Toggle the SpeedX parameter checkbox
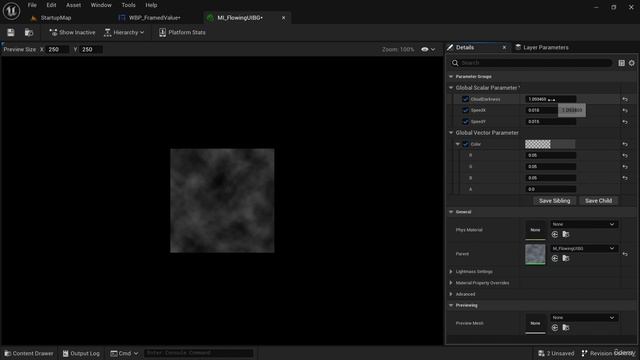 (465, 110)
